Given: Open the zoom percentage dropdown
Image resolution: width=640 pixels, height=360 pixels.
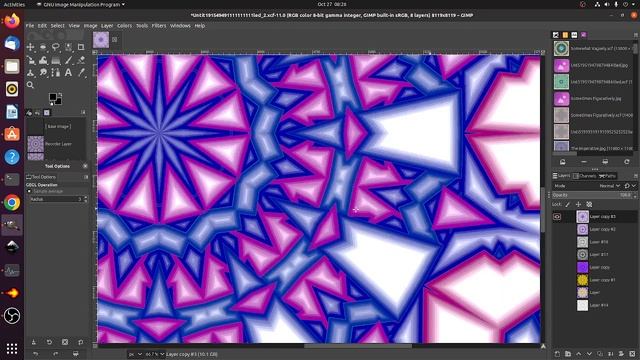Looking at the screenshot, I should [x=155, y=354].
